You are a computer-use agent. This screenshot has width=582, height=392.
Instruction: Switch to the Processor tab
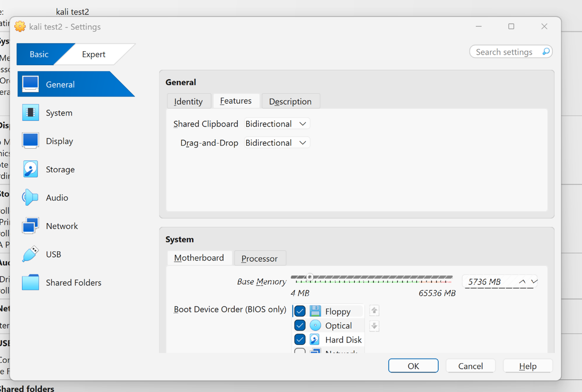pyautogui.click(x=259, y=258)
